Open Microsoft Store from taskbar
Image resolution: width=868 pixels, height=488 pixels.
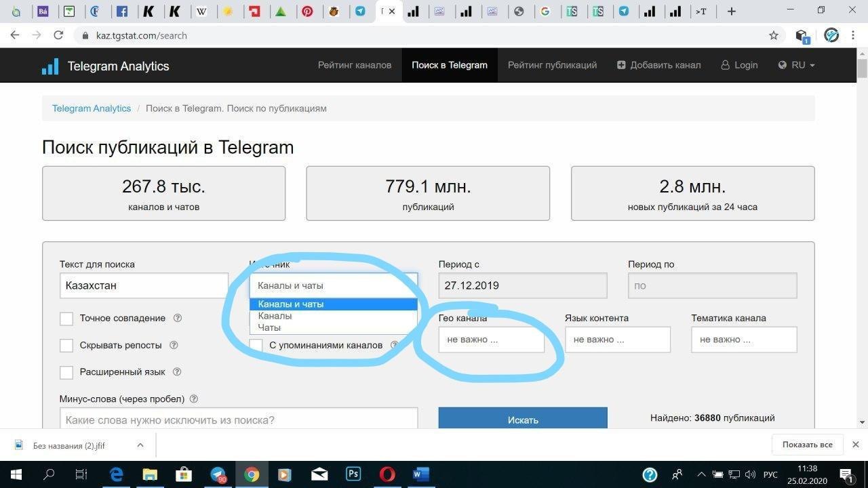[184, 474]
